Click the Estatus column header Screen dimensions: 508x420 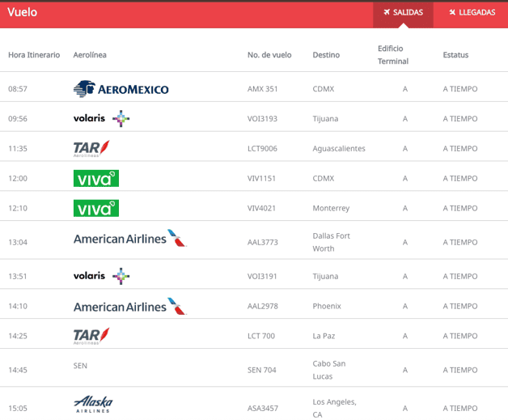pos(455,55)
